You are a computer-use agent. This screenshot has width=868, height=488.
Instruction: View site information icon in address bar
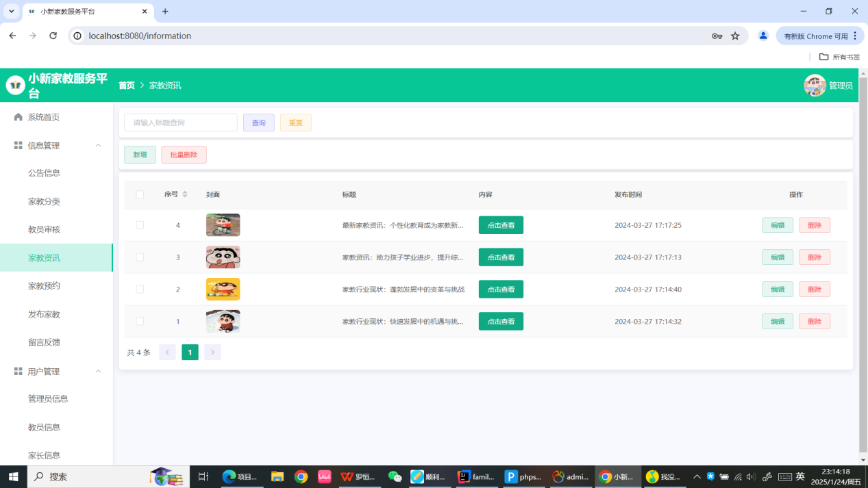(x=77, y=36)
